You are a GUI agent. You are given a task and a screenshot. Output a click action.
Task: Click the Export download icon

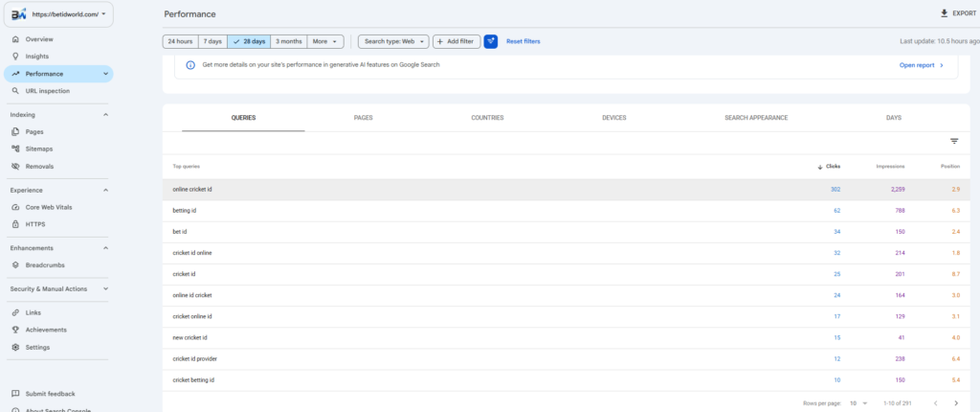click(945, 13)
